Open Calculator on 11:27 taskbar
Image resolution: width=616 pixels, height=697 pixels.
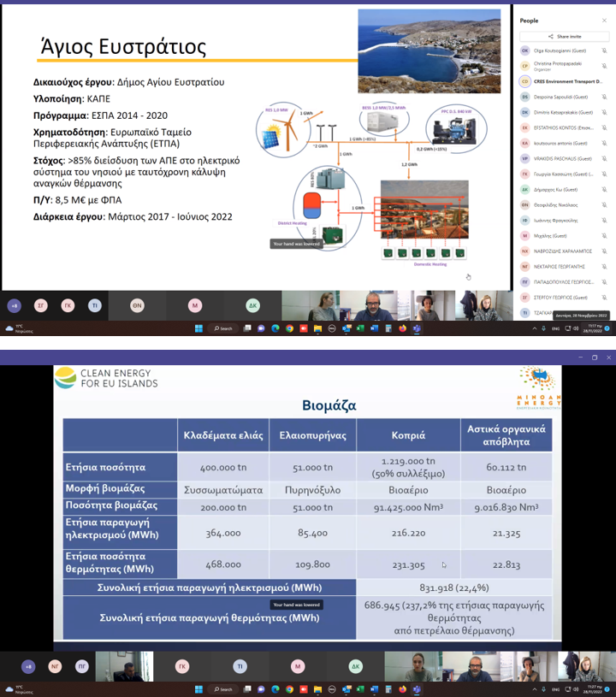pyautogui.click(x=388, y=689)
